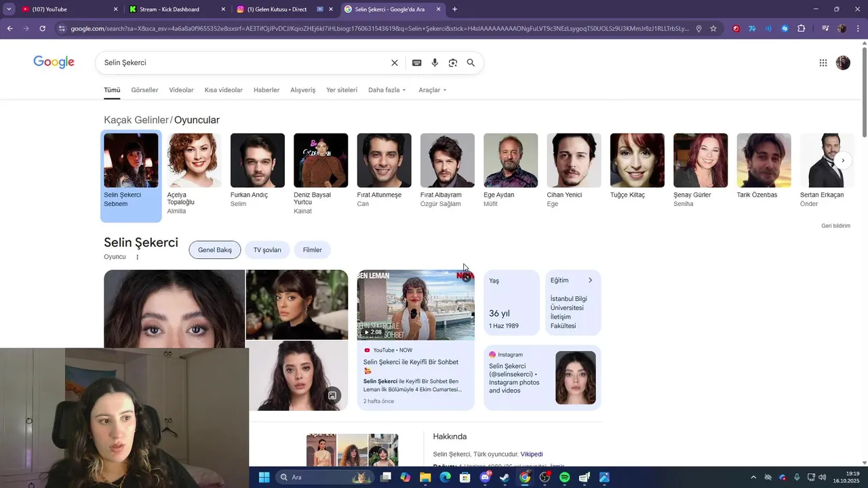Click the Geri bildirim link
The height and width of the screenshot is (488, 868).
(835, 226)
